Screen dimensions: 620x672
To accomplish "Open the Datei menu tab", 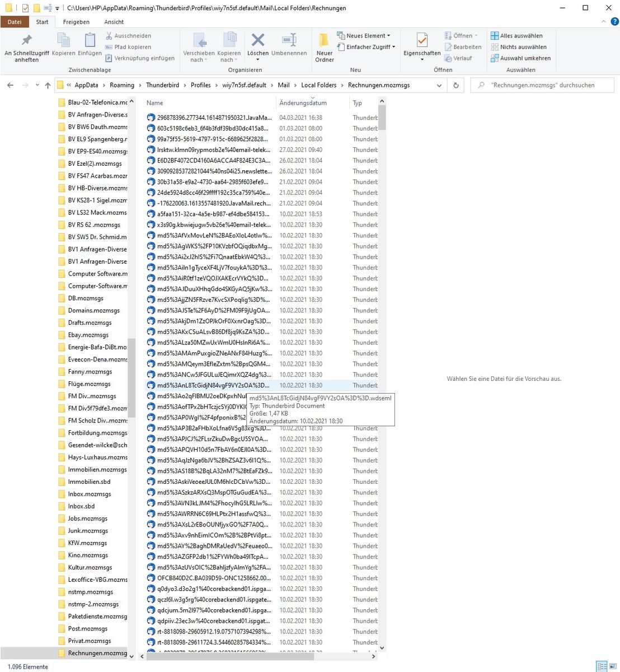I will pyautogui.click(x=14, y=22).
